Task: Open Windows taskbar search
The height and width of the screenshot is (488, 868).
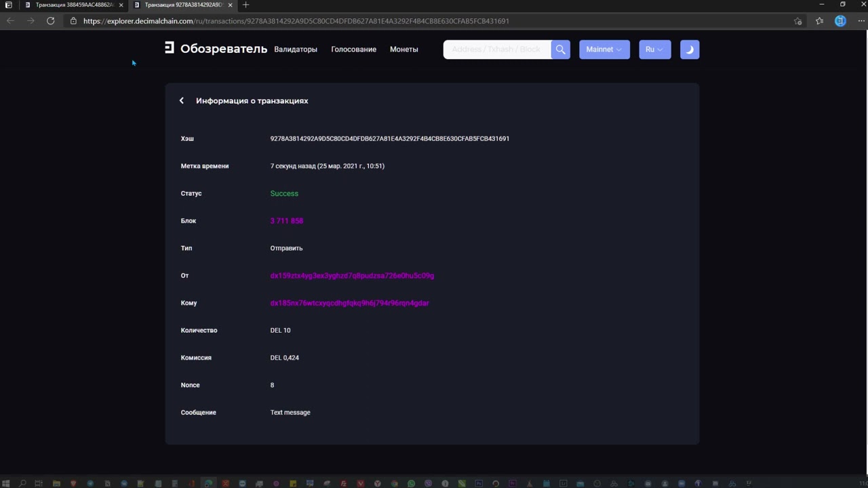Action: (22, 483)
